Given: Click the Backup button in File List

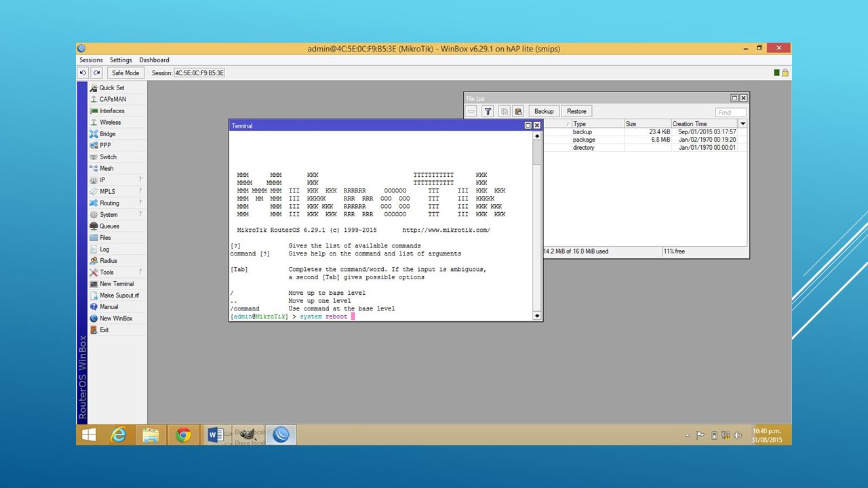Looking at the screenshot, I should coord(544,111).
